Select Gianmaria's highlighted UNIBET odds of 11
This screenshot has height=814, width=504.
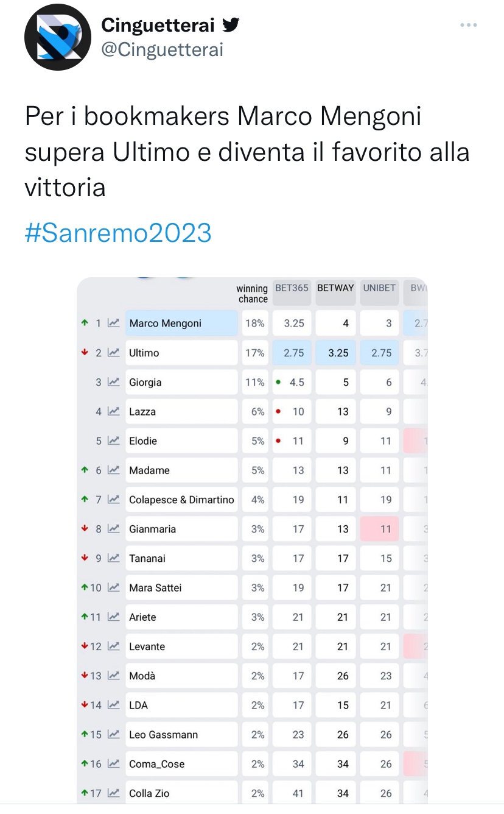[x=380, y=529]
